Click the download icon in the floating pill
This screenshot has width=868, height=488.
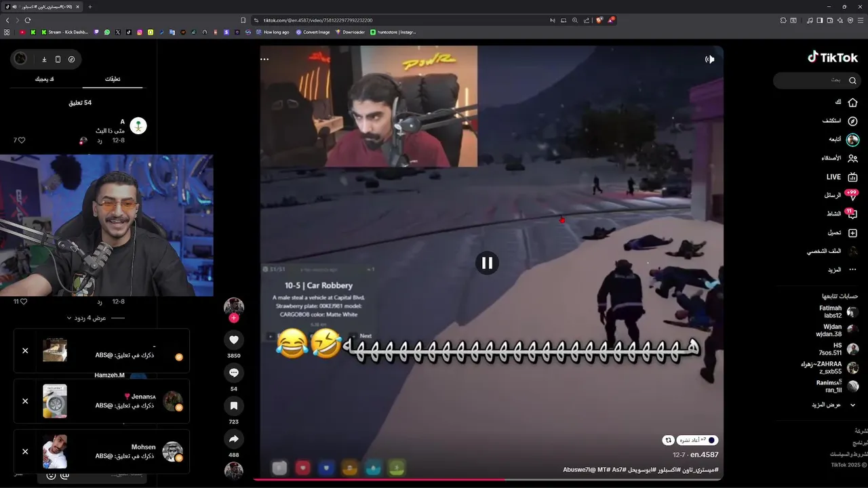point(44,60)
